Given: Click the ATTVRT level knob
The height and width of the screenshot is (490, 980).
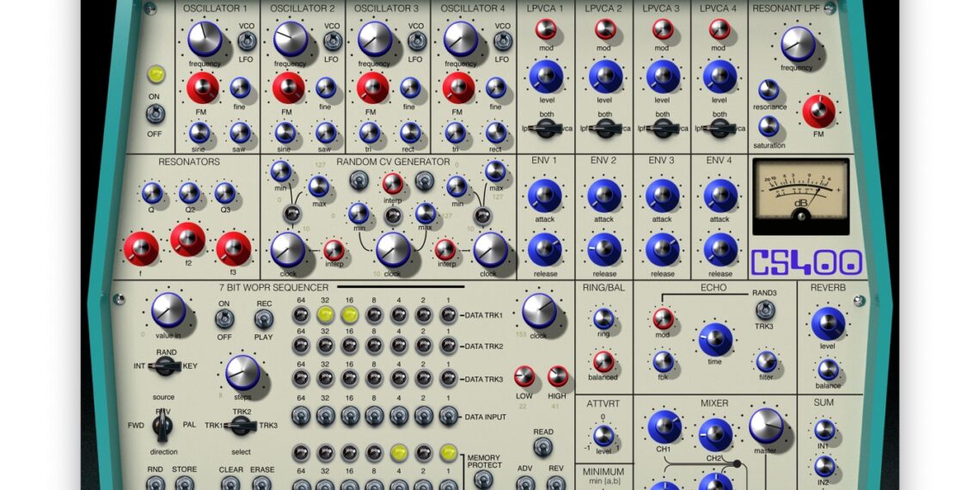Looking at the screenshot, I should coord(603,436).
